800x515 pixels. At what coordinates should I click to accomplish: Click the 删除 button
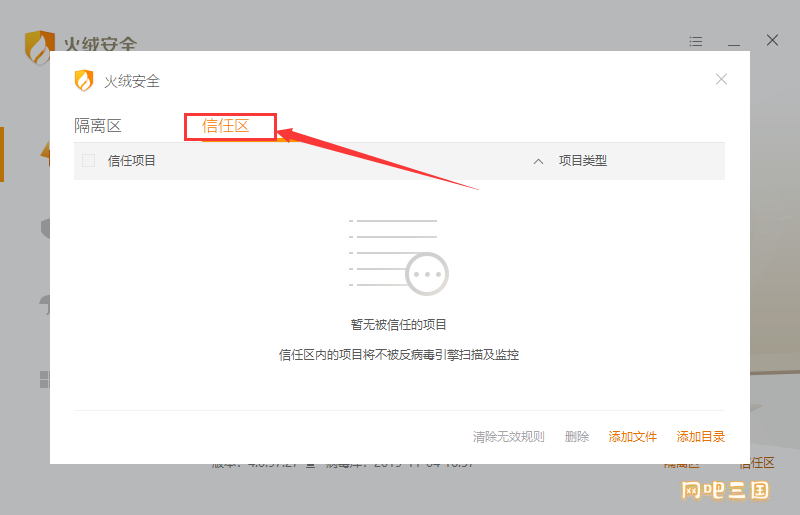tap(577, 436)
